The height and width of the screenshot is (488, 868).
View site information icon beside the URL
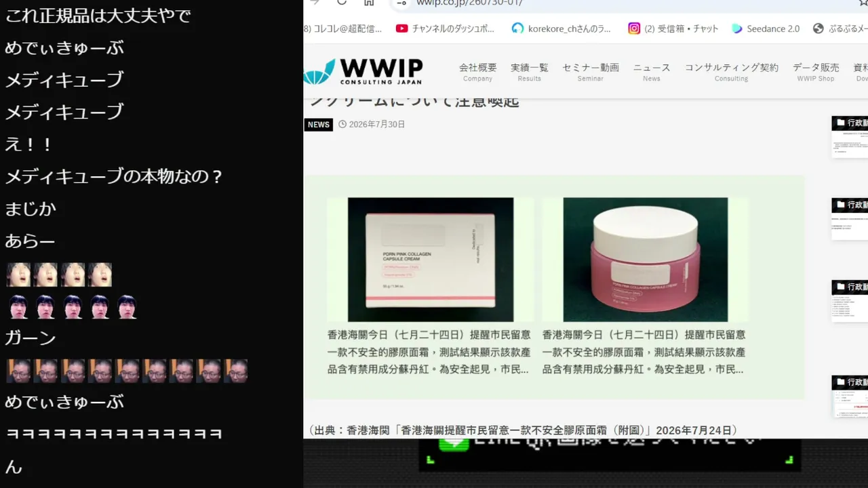click(401, 3)
